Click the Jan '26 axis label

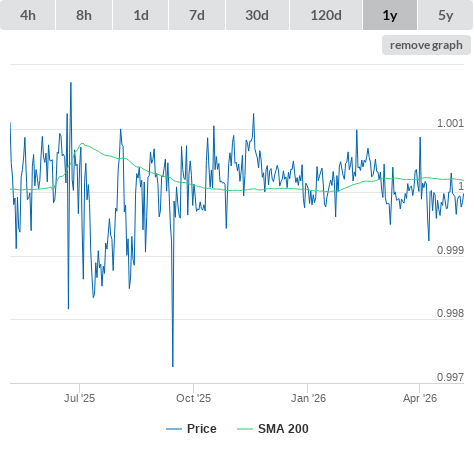(308, 398)
